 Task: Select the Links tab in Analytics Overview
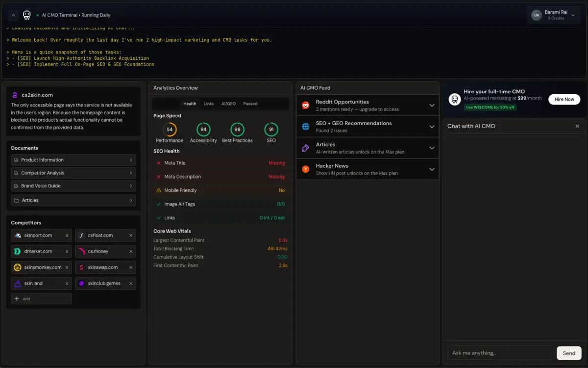click(209, 104)
